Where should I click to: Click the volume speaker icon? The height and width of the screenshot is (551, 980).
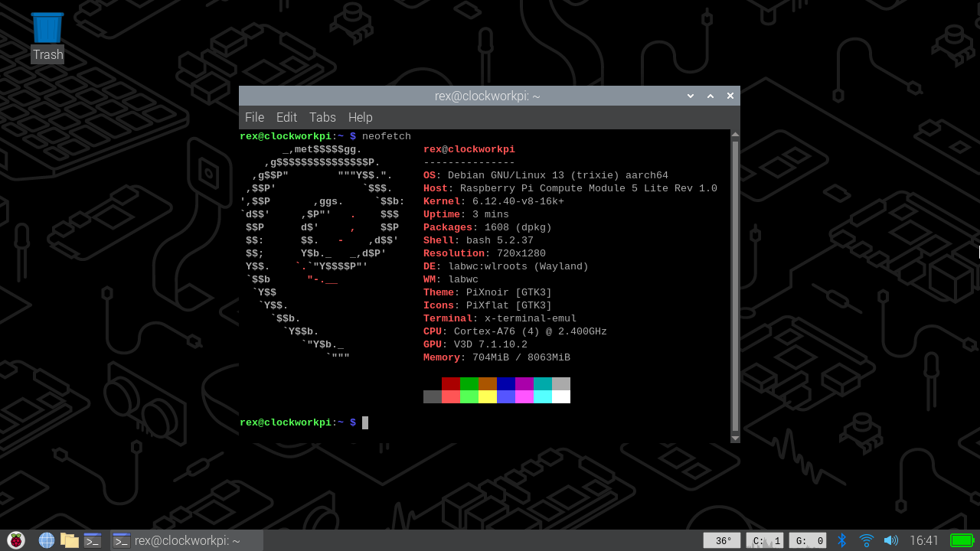click(890, 540)
